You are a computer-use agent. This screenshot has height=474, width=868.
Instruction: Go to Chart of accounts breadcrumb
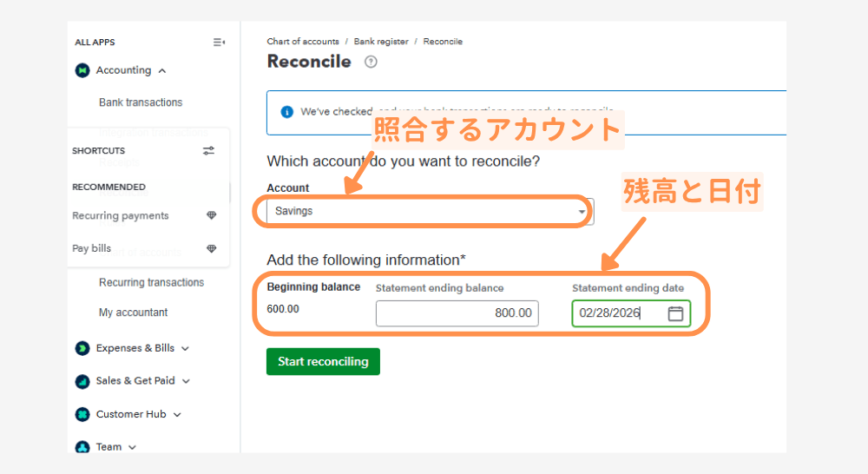pos(302,42)
